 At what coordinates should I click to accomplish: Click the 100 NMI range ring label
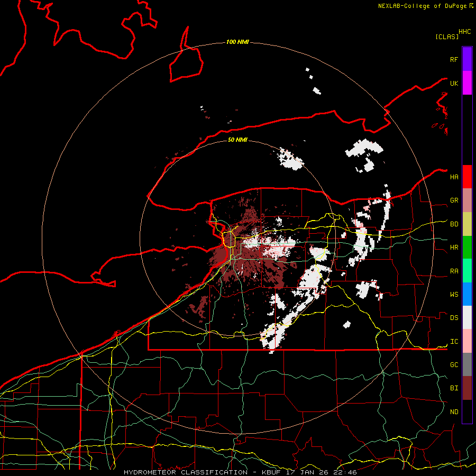pos(237,42)
